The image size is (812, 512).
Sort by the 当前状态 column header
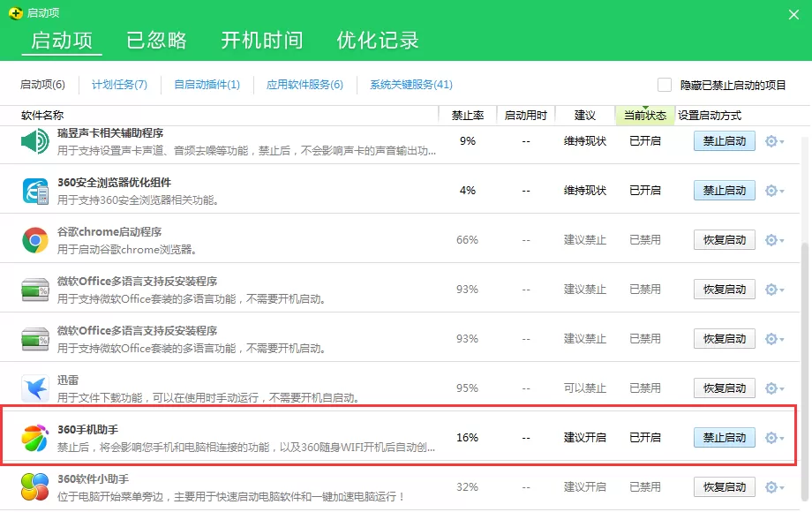pos(644,116)
